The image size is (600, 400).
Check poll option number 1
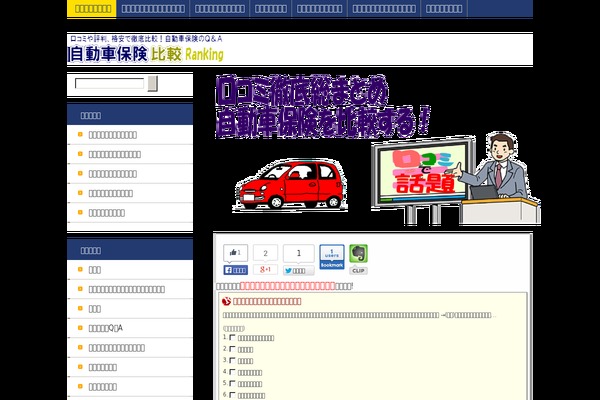[233, 338]
